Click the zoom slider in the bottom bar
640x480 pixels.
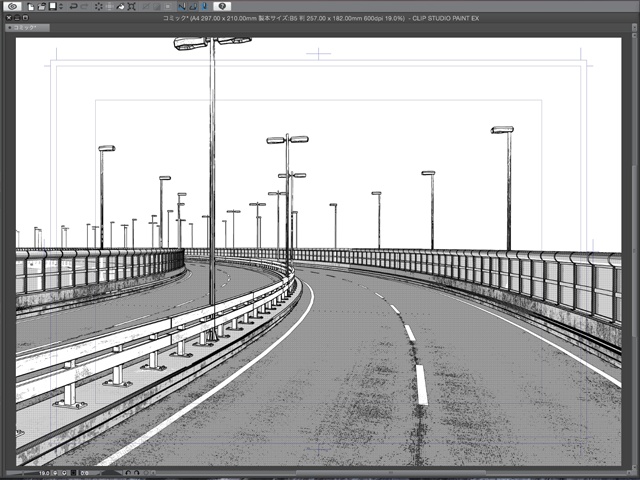22,473
